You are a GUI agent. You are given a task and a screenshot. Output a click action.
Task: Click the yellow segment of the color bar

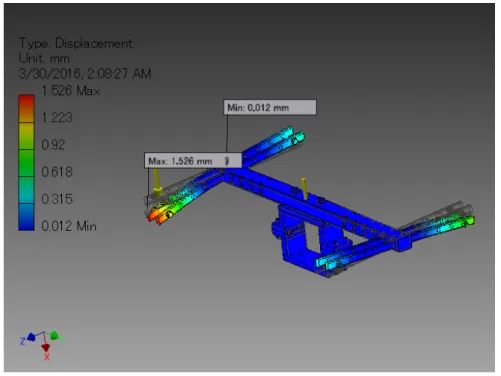pos(26,136)
